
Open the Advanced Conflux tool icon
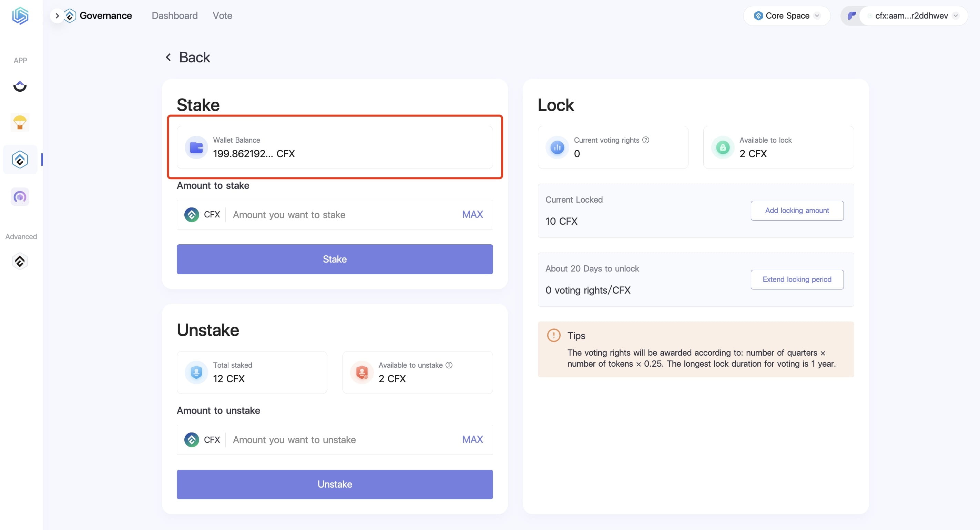pos(20,262)
